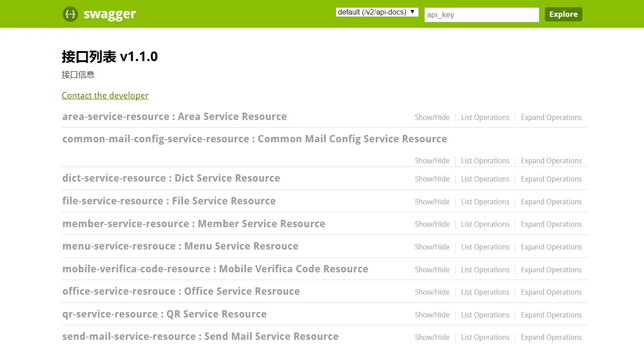List Operations for qr-service-resource
The width and height of the screenshot is (644, 354).
click(x=485, y=315)
